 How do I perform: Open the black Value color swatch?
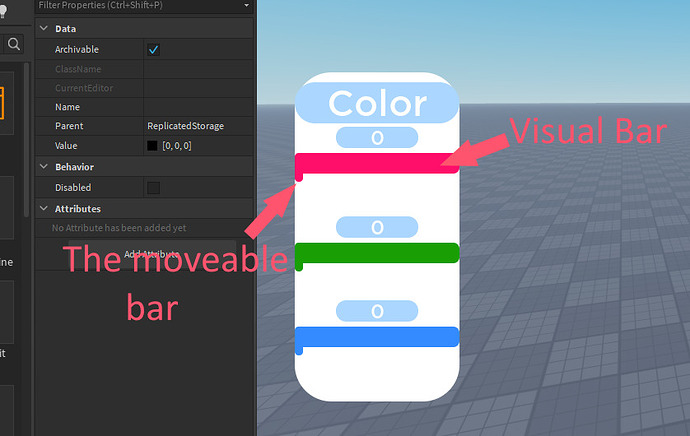coord(152,146)
